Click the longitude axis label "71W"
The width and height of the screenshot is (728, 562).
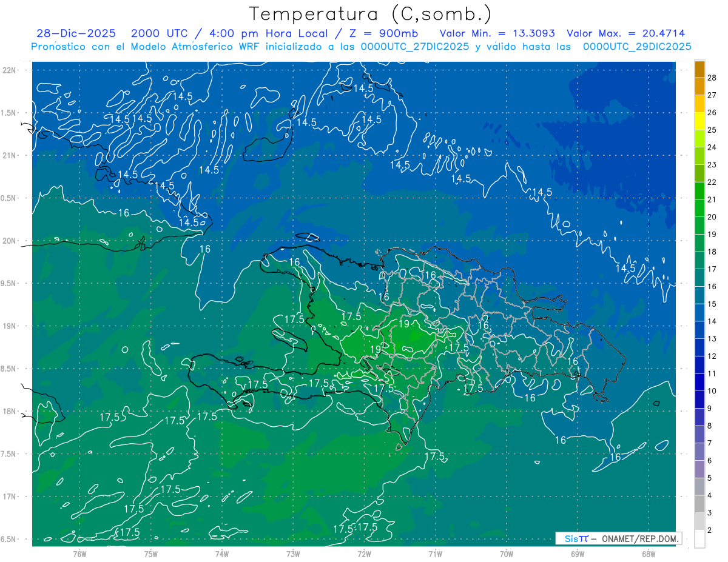[x=435, y=554]
